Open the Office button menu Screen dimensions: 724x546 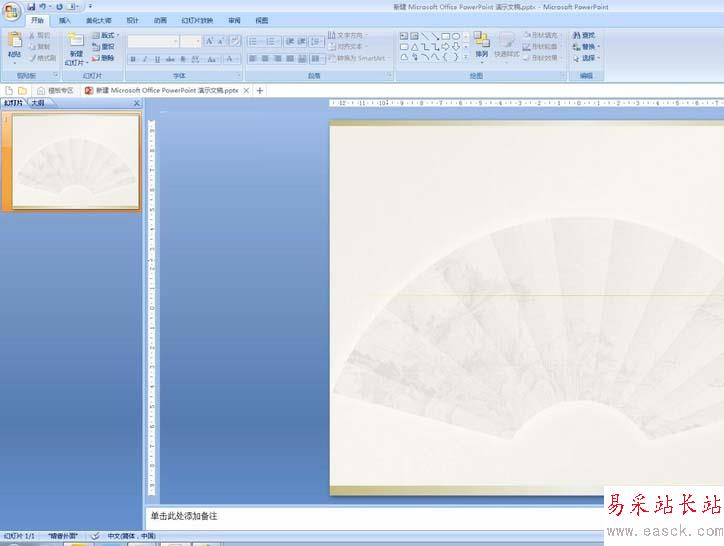pos(11,12)
